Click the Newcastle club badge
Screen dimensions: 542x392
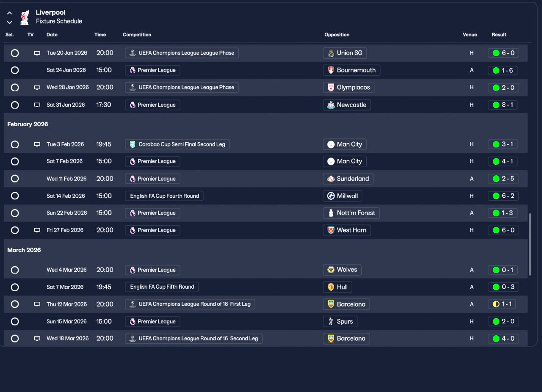(x=331, y=105)
